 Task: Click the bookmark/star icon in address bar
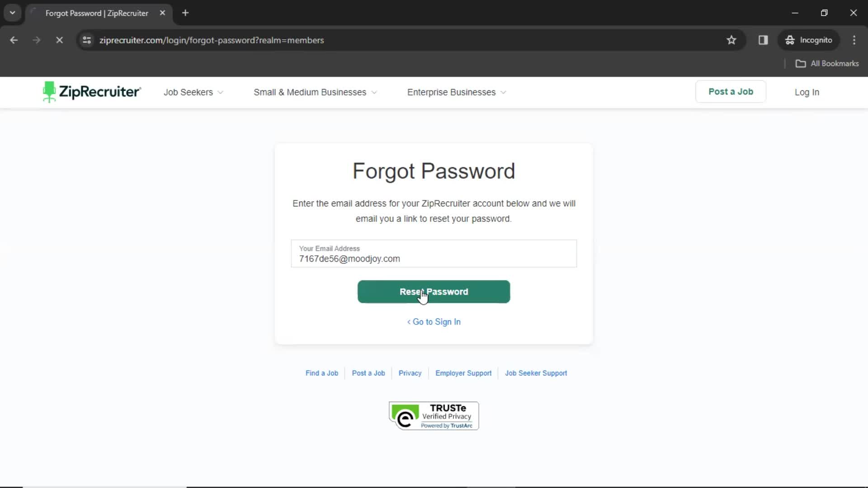[x=731, y=40]
